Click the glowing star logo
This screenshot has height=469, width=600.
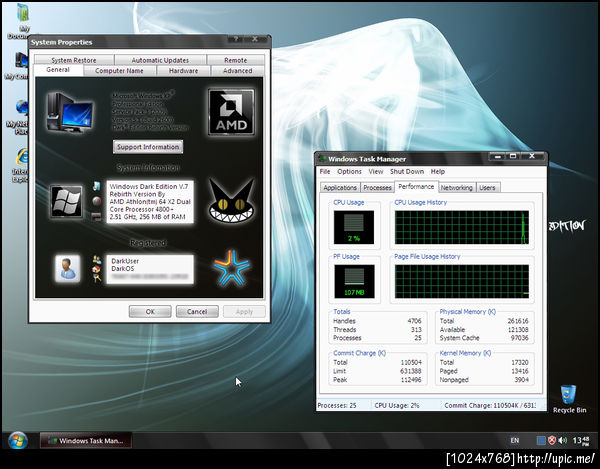pos(232,268)
